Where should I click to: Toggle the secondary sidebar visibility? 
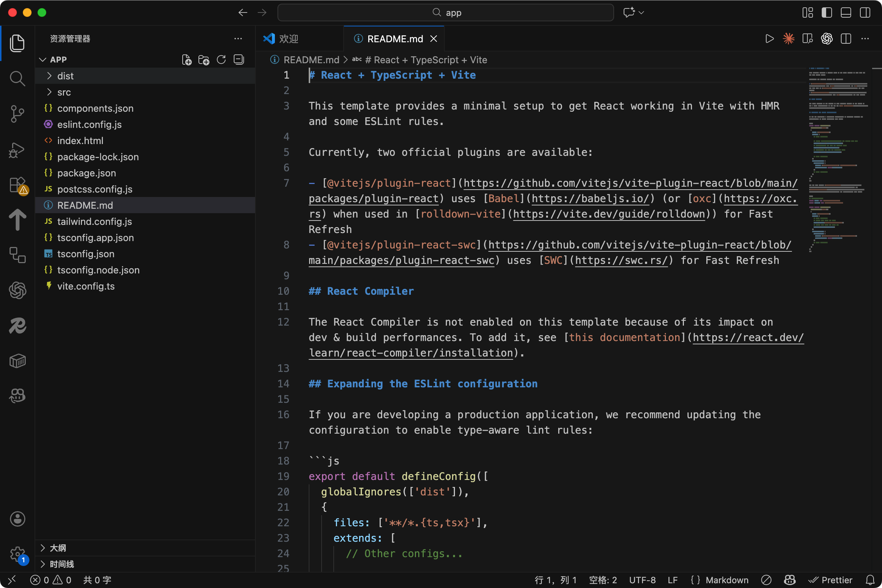pos(865,12)
